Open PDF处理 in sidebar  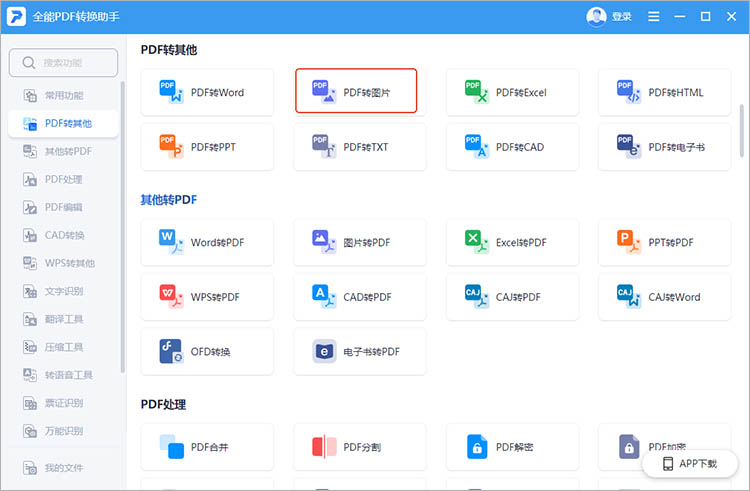(63, 179)
